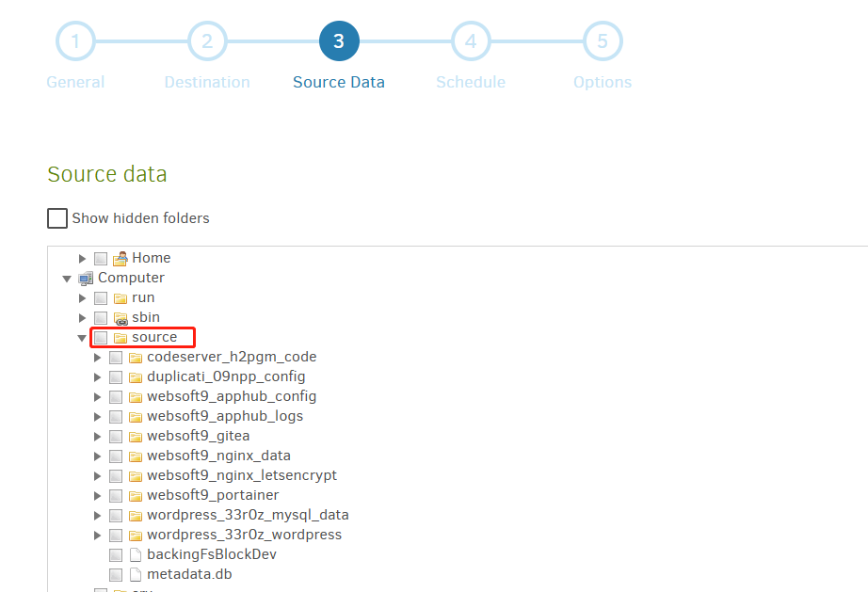
Task: Jump to step 4 Schedule
Action: 471,41
